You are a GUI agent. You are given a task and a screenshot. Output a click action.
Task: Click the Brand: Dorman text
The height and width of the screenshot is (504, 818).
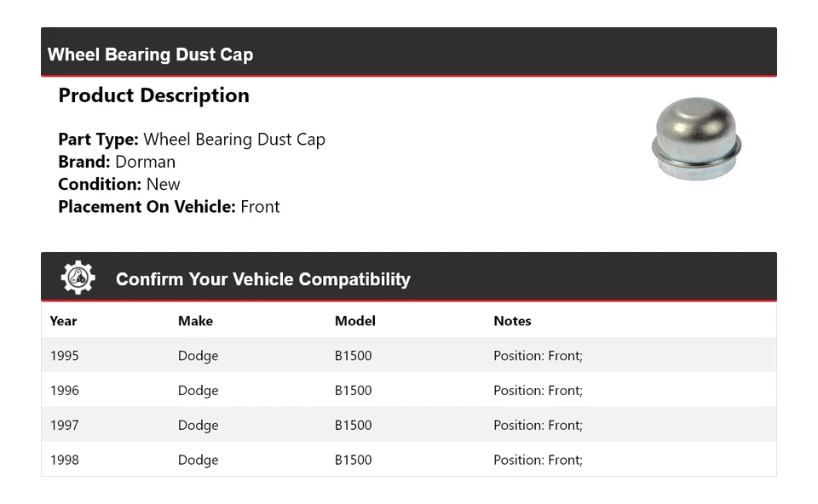[117, 162]
